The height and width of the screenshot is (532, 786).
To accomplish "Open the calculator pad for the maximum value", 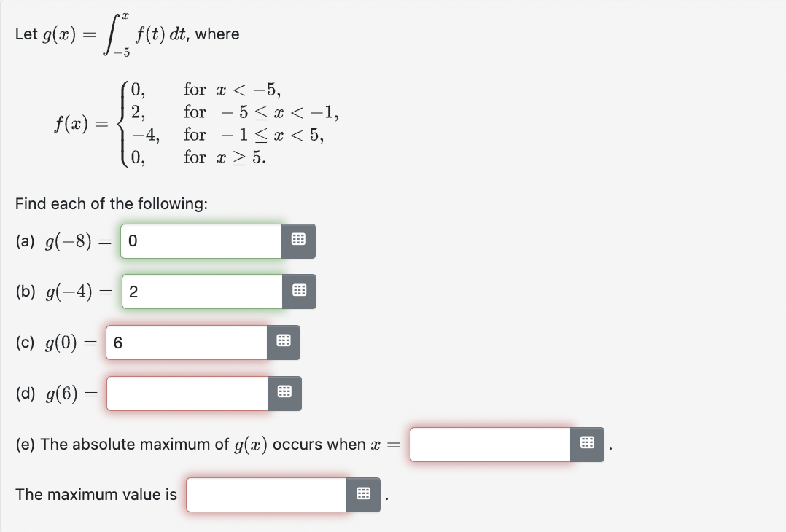I will tap(363, 494).
